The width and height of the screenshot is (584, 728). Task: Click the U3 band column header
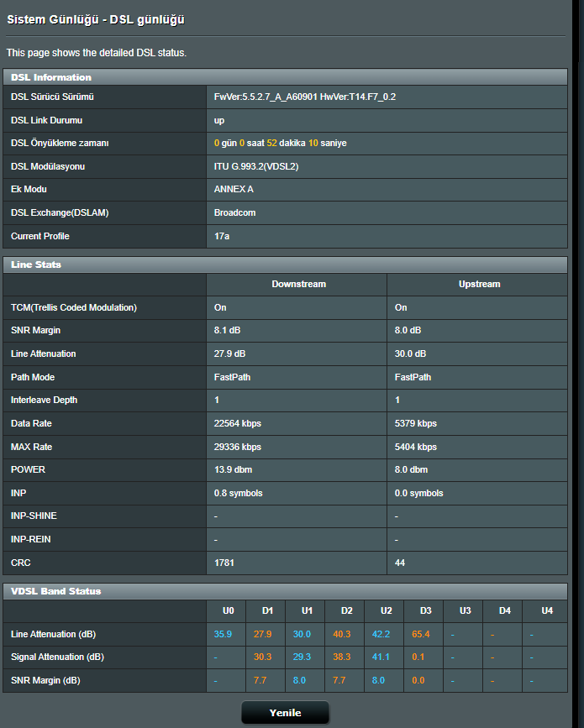(465, 610)
